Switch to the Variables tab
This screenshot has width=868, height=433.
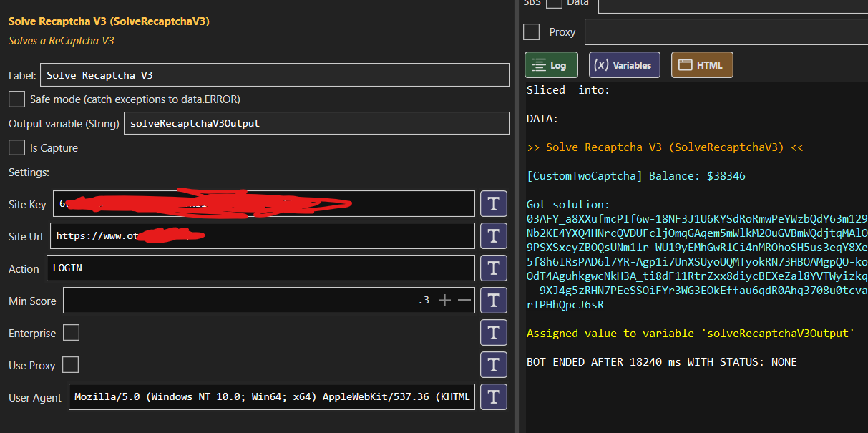[624, 65]
